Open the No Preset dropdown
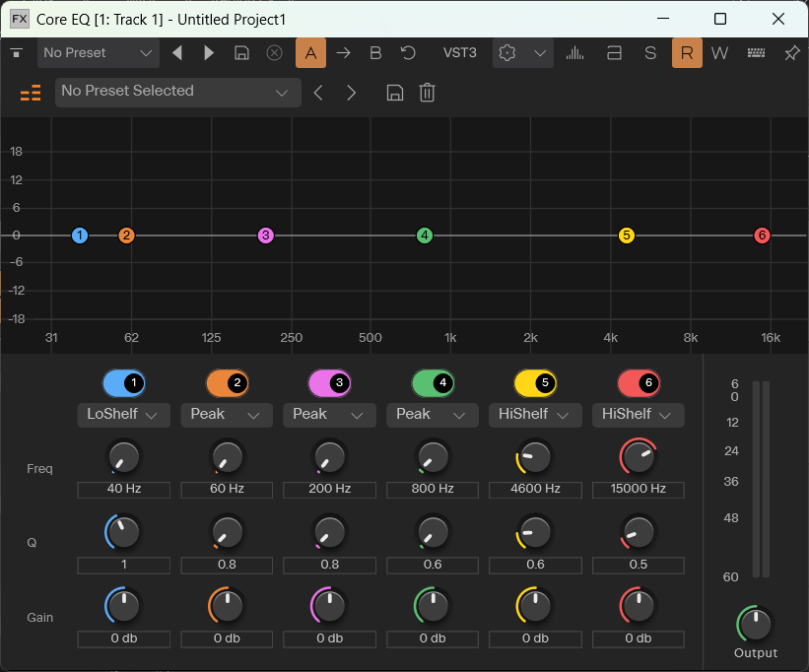Screen dimensions: 809x672 click(98, 52)
